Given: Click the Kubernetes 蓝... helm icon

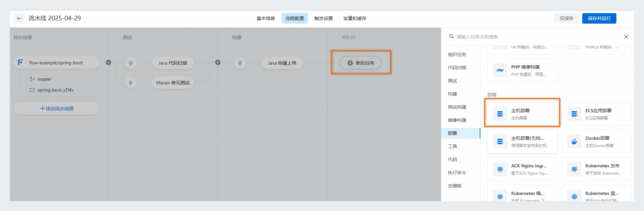Looking at the screenshot, I should (574, 196).
